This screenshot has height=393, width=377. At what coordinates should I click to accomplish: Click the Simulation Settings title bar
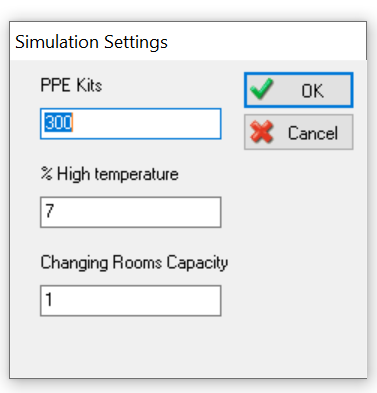pos(188,41)
